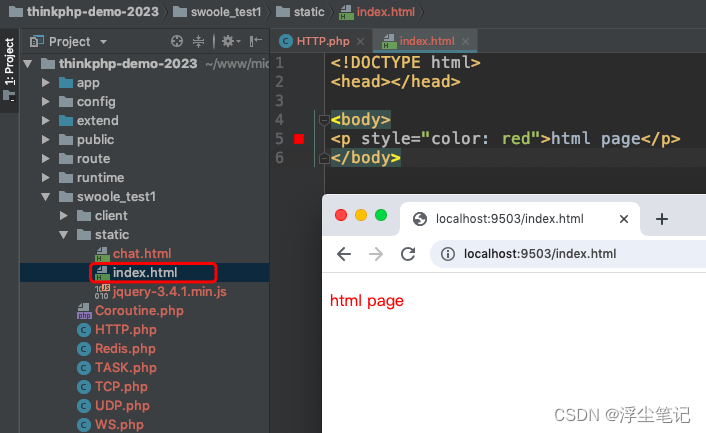This screenshot has height=433, width=706.
Task: Close the index.html editor tab
Action: click(466, 41)
